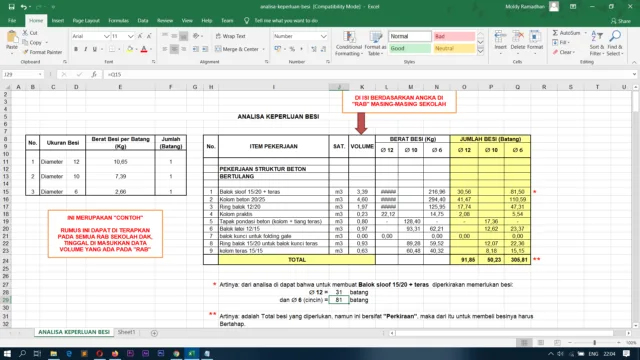
Task: Open the font name dropdown Arial
Action: point(107,36)
